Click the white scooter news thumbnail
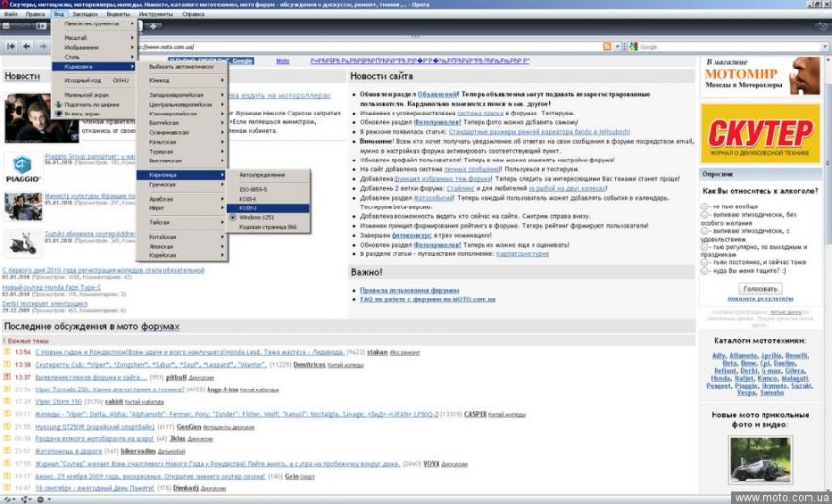This screenshot has height=504, width=832. [23, 244]
